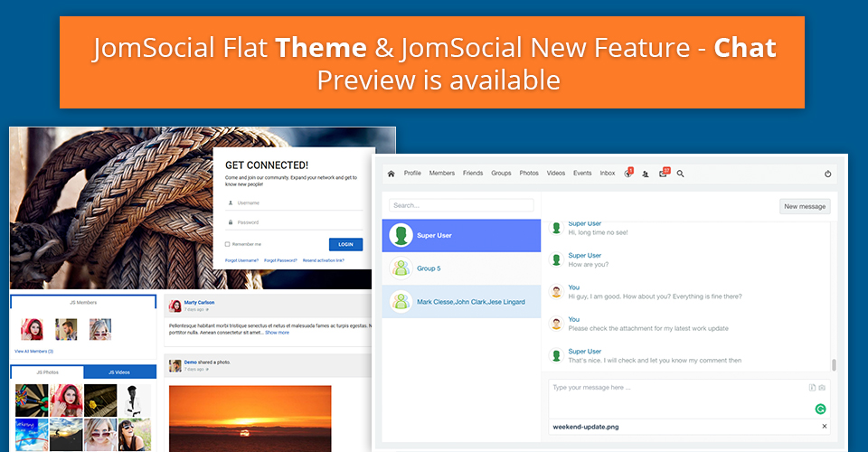
Task: Toggle the Remember me checkbox
Action: pos(227,244)
